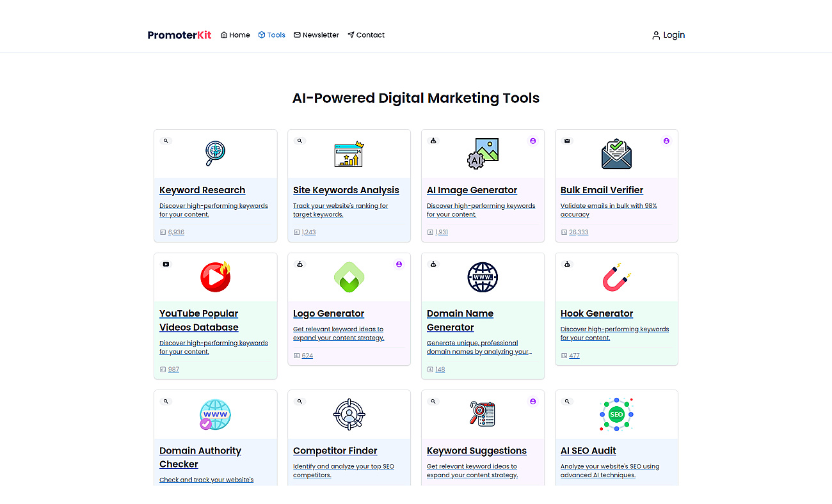
Task: Click the Login button
Action: coord(668,35)
